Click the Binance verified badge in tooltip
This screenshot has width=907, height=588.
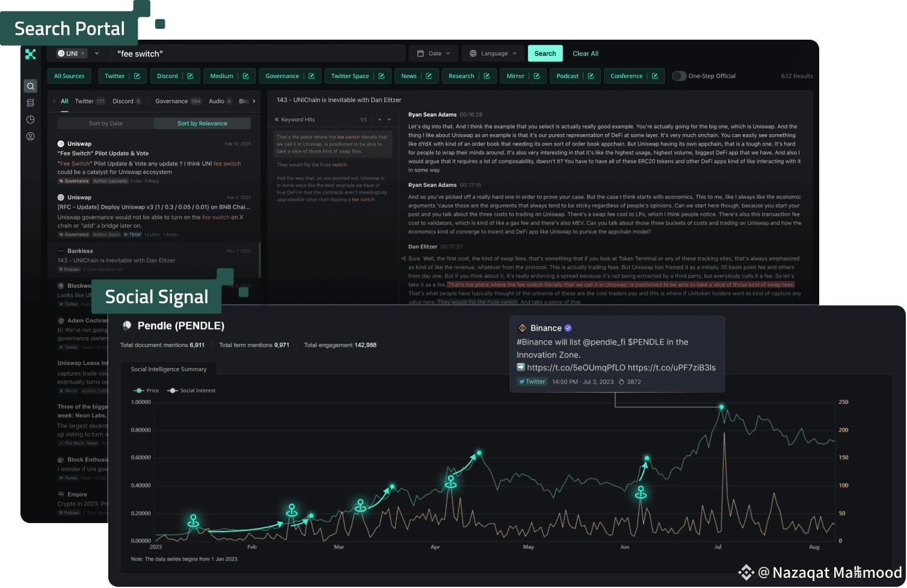(x=568, y=328)
